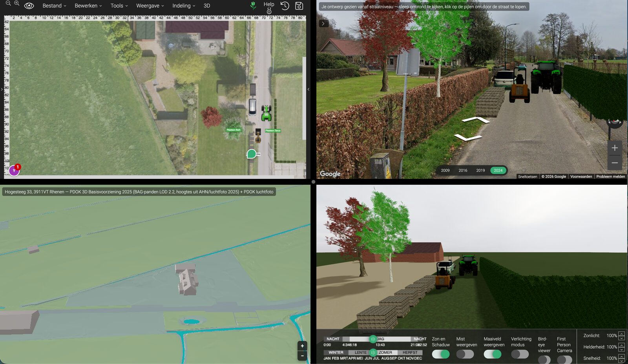This screenshot has height=364, width=628.
Task: Open Voorwaarden link
Action: [581, 177]
